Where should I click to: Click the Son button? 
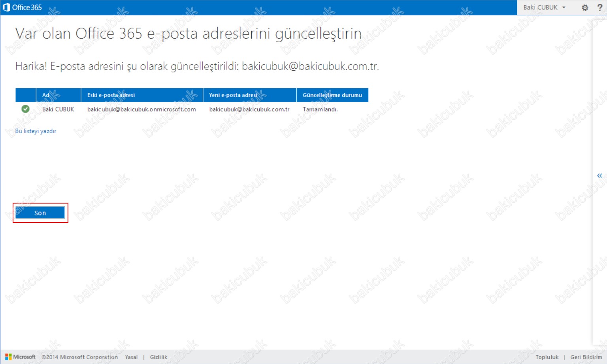point(40,213)
